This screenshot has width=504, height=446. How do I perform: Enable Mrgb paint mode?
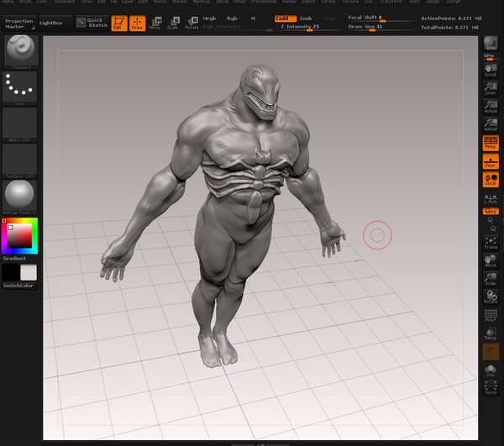[x=209, y=18]
